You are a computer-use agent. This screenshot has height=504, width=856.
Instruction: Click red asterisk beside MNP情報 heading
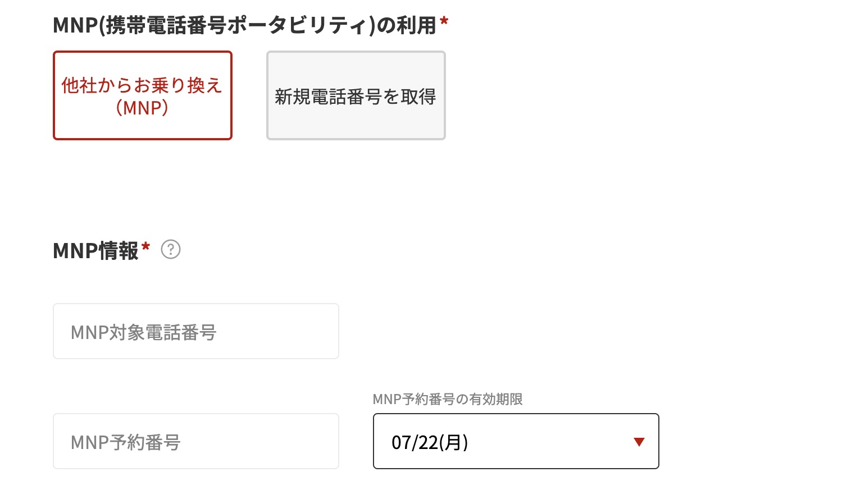tap(146, 246)
